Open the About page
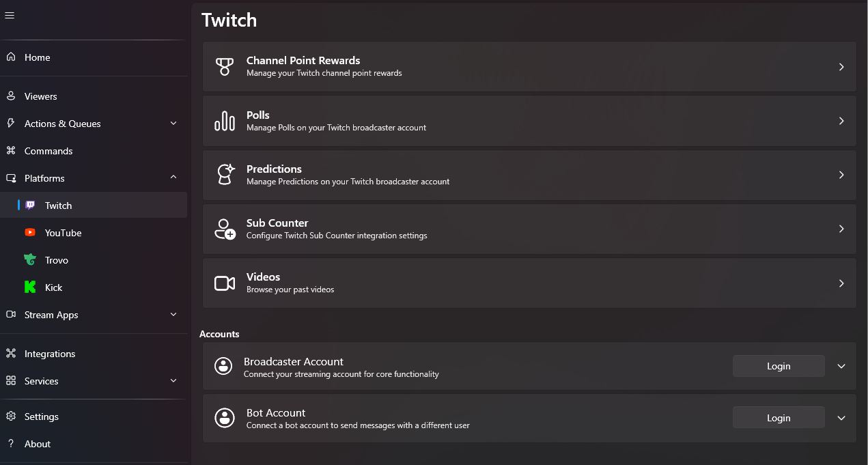The image size is (868, 465). tap(38, 444)
